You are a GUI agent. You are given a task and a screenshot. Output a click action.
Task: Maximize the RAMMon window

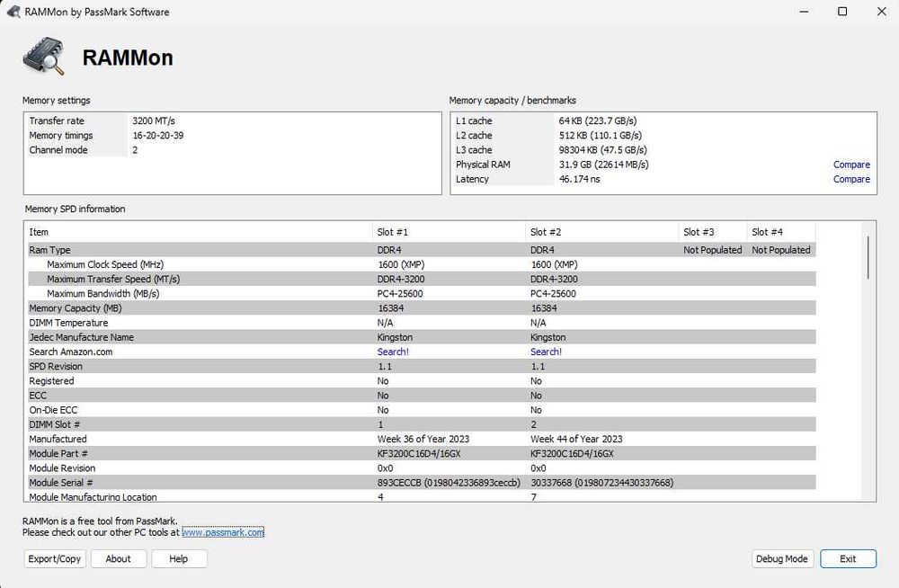pyautogui.click(x=842, y=12)
